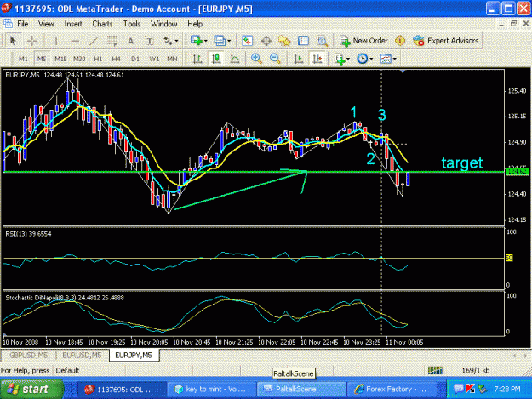Switch chart to M5 timeframe
The image size is (532, 399).
[42, 59]
